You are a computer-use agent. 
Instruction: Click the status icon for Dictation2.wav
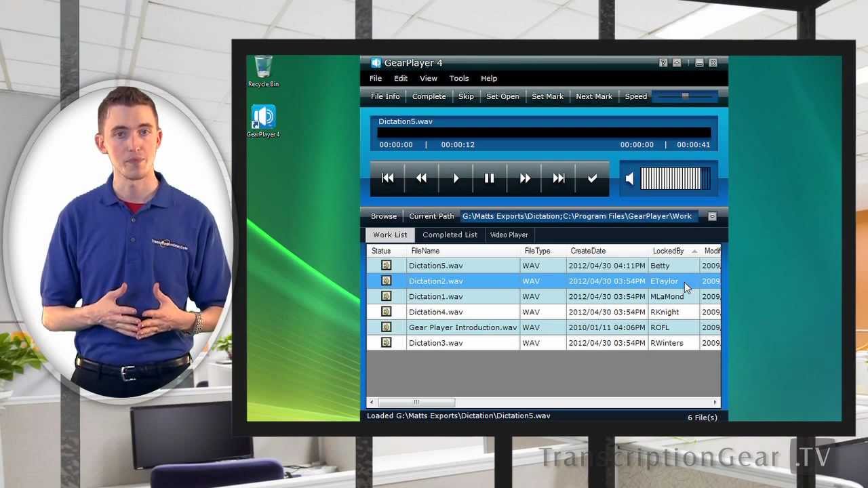click(387, 281)
